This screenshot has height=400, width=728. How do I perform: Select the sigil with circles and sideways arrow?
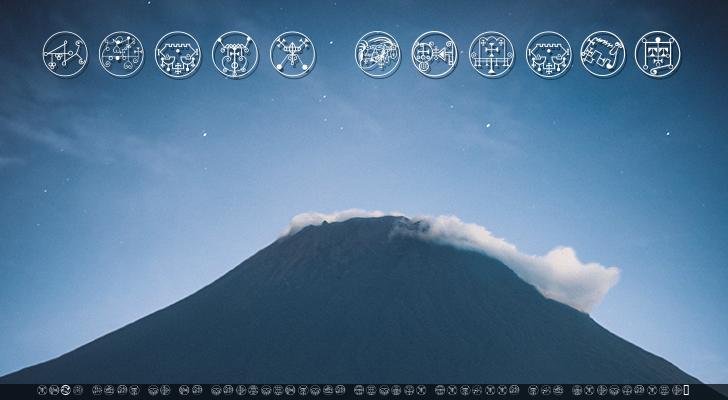434,54
